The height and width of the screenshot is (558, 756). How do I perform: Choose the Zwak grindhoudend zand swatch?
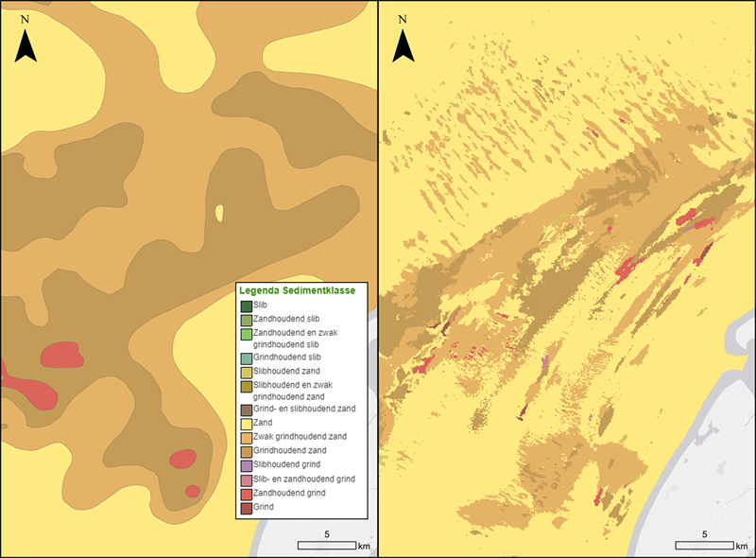[246, 438]
